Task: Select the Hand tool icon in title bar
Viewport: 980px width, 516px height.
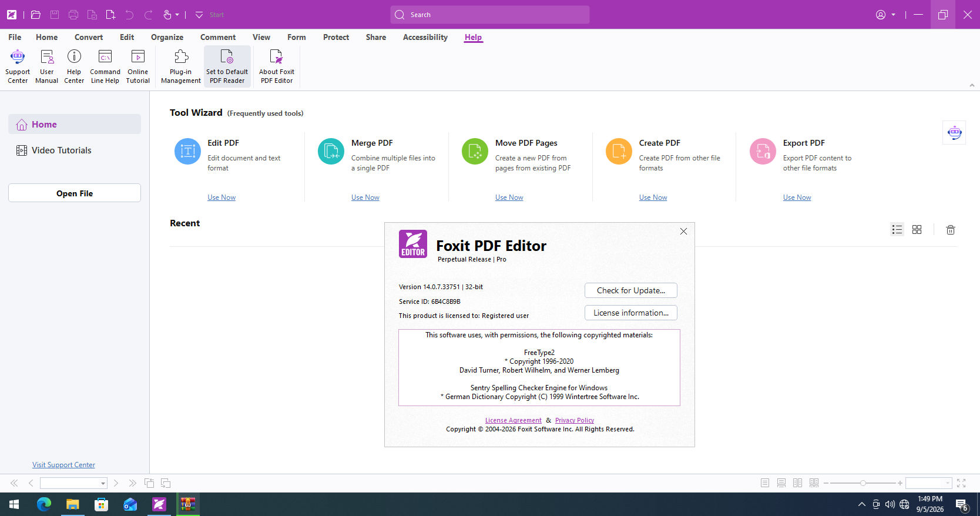Action: 167,15
